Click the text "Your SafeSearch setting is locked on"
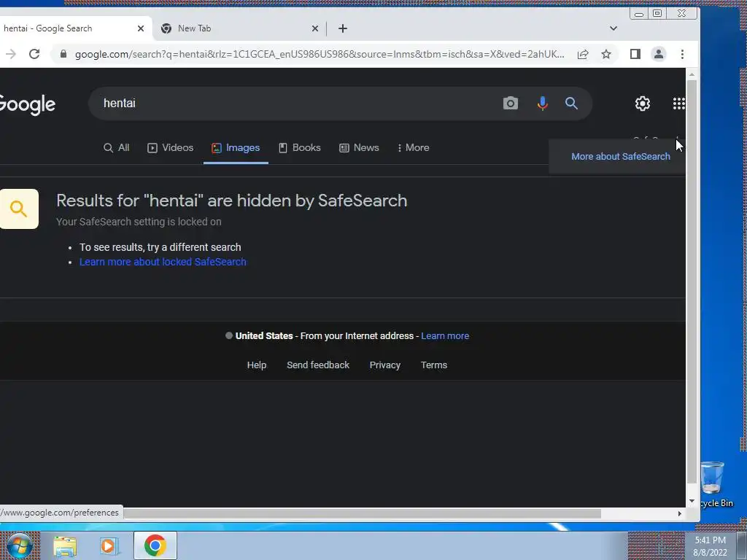The height and width of the screenshot is (560, 747). [139, 222]
